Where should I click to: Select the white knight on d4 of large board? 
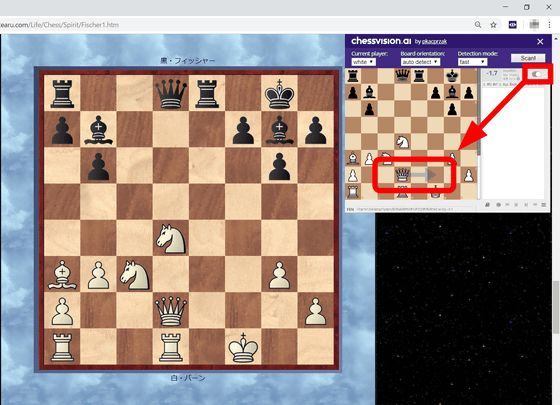pos(171,239)
